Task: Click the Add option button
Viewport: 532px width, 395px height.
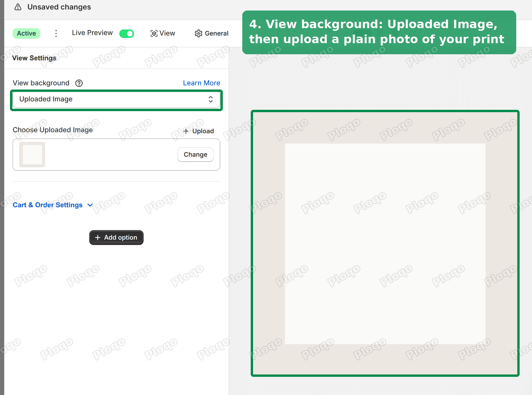Action: pyautogui.click(x=116, y=237)
